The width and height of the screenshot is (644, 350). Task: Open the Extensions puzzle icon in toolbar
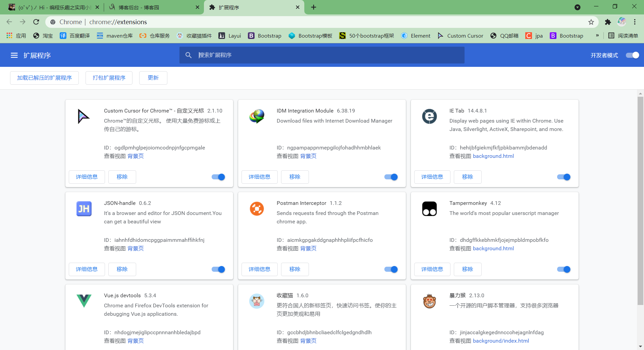pos(608,22)
